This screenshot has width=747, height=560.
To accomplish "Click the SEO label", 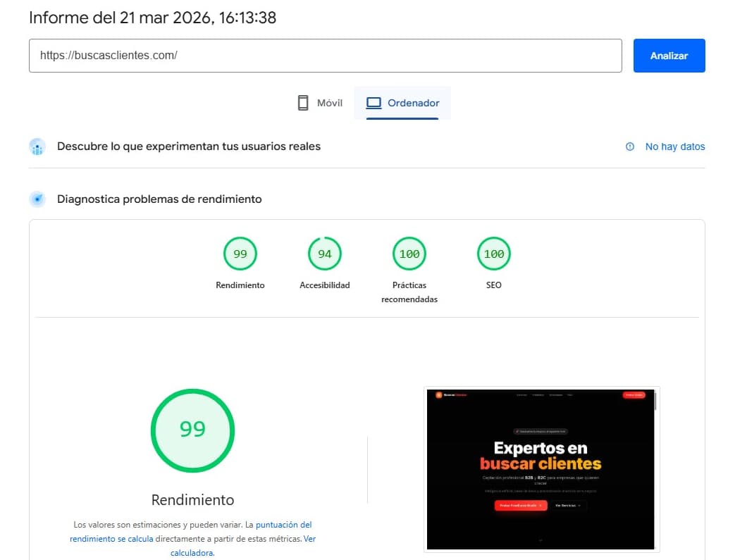I will coord(493,285).
